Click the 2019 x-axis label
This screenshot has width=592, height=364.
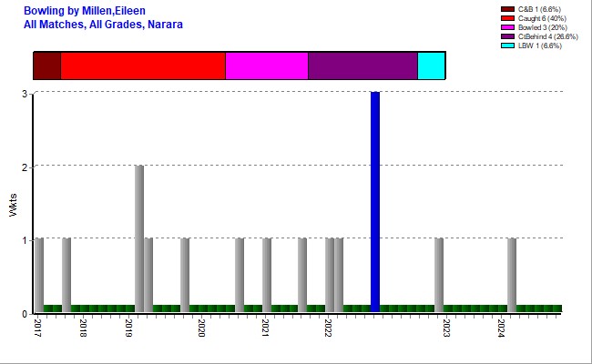128,328
